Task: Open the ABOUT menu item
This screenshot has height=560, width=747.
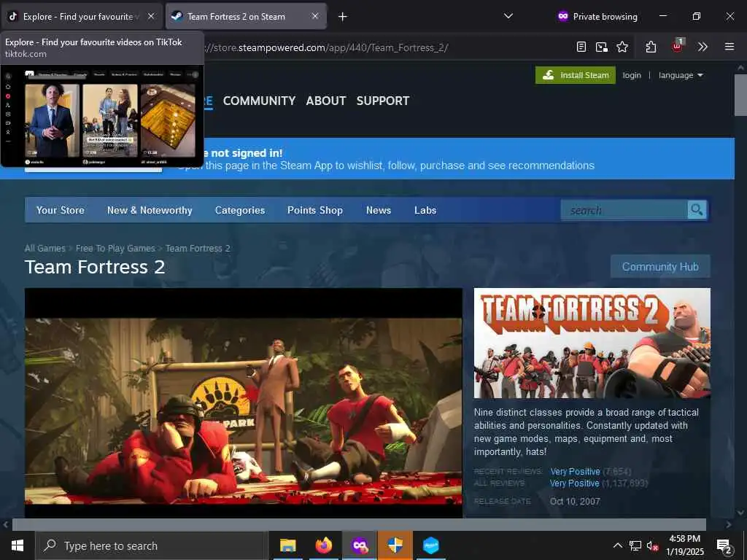Action: [x=326, y=101]
